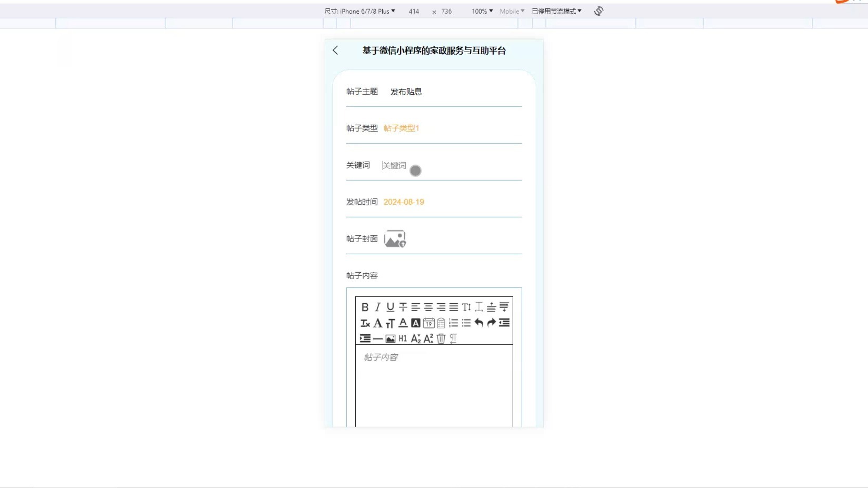This screenshot has height=488, width=868.
Task: Align text right in editor
Action: point(441,307)
